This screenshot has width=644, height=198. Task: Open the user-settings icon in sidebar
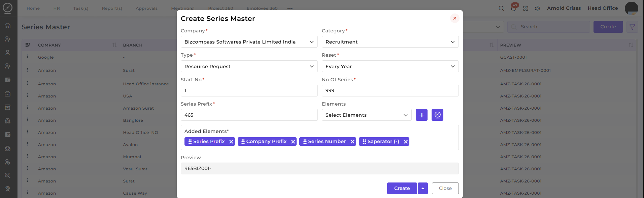[x=7, y=162]
